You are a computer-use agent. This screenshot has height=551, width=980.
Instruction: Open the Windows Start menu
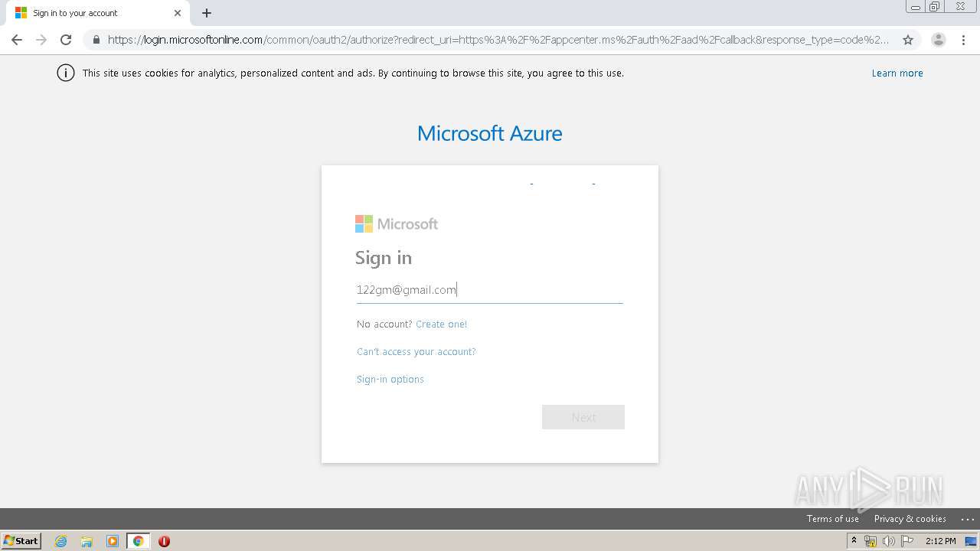click(x=21, y=540)
